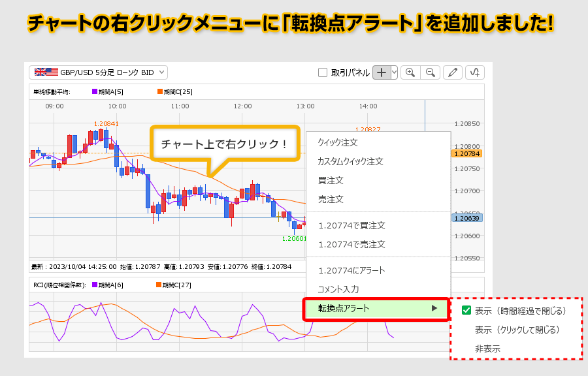The width and height of the screenshot is (588, 376).
Task: Click the 1.20550 price axis label
Action: point(467,258)
